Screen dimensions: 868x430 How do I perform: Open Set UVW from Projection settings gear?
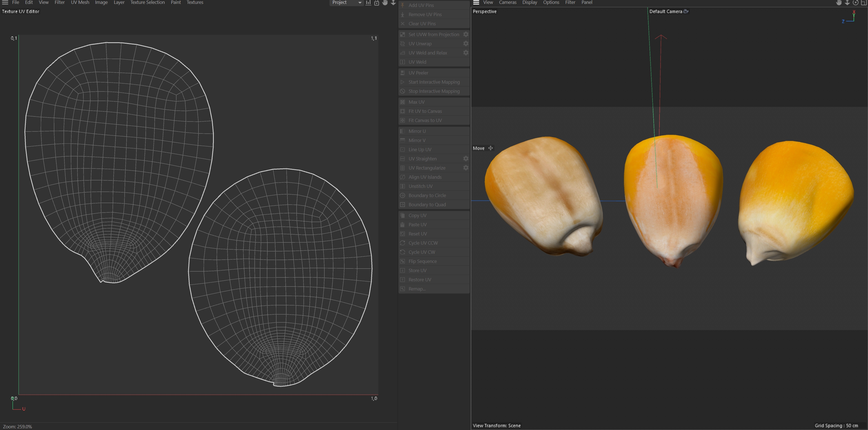point(466,34)
